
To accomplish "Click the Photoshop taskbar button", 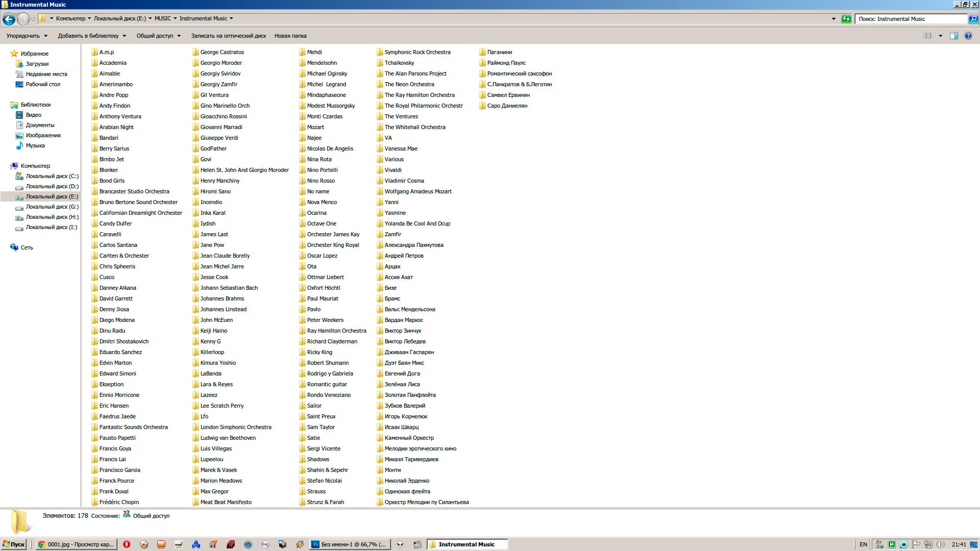I will tap(350, 544).
